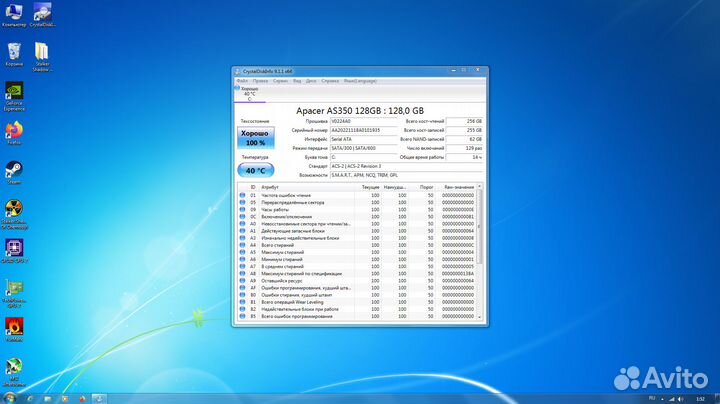
Task: Click the Прошивка firmware field
Action: [363, 121]
